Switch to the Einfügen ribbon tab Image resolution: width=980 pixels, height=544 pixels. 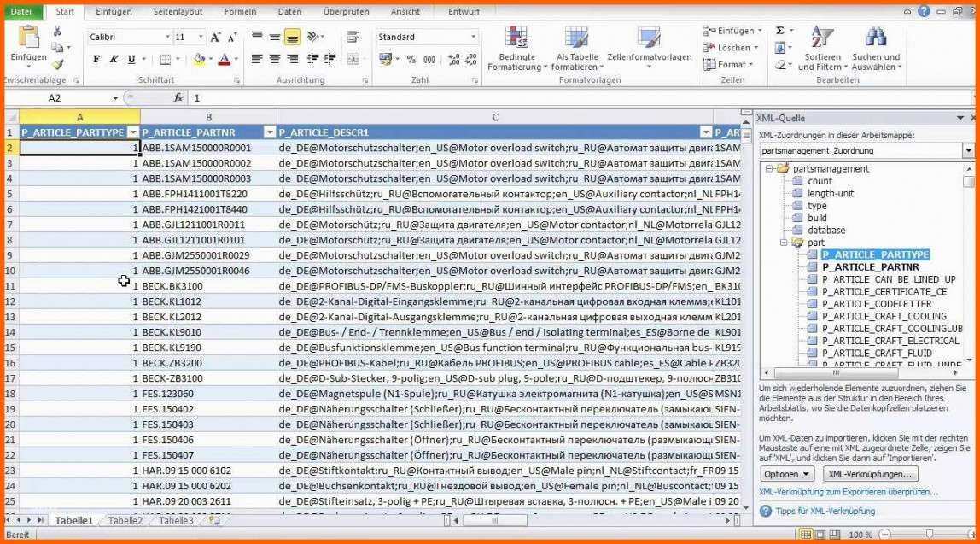[x=114, y=11]
